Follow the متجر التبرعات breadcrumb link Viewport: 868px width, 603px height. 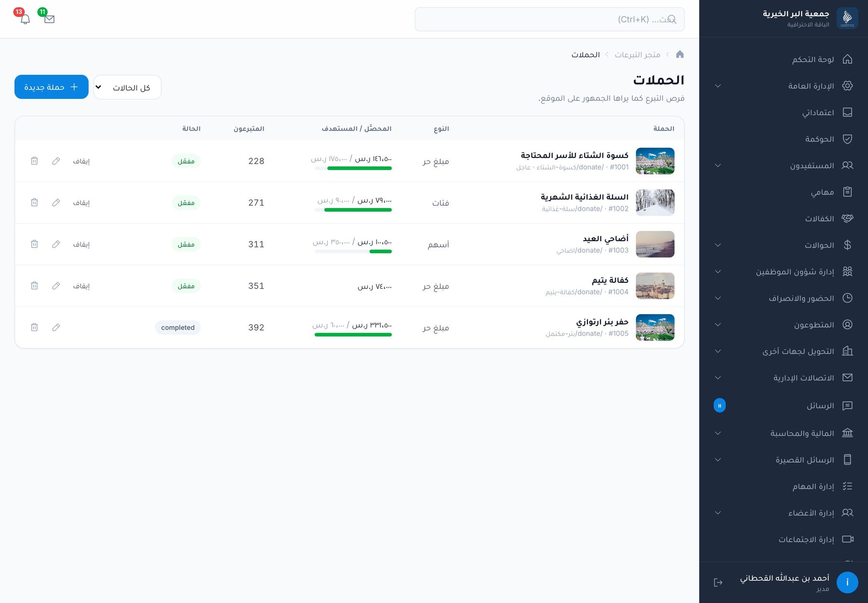637,55
